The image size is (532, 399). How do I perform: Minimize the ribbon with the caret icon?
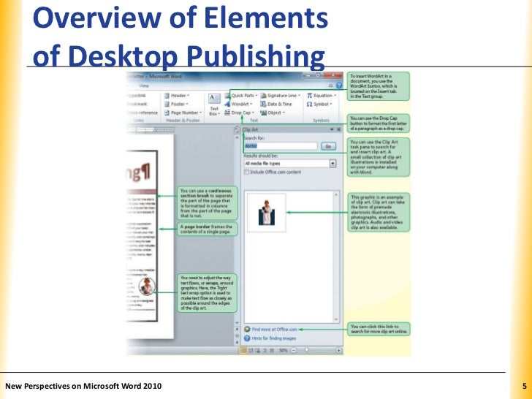(x=331, y=85)
